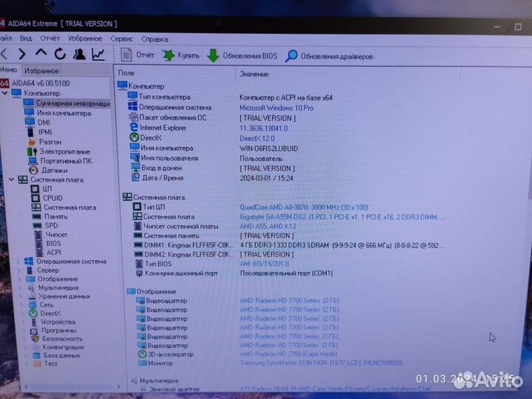Expand the Сервер tree node

point(20,270)
